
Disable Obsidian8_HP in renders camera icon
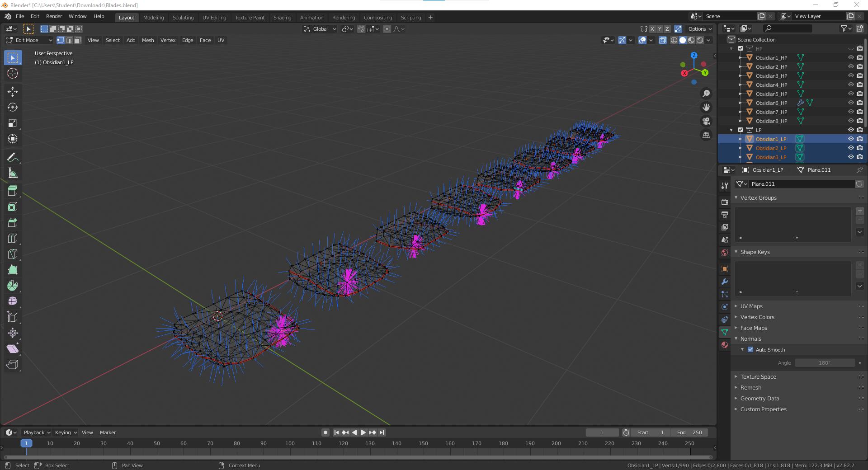pos(859,121)
